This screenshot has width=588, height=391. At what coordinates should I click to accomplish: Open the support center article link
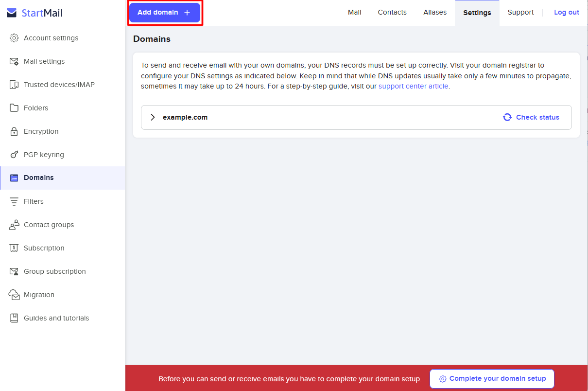pyautogui.click(x=413, y=86)
